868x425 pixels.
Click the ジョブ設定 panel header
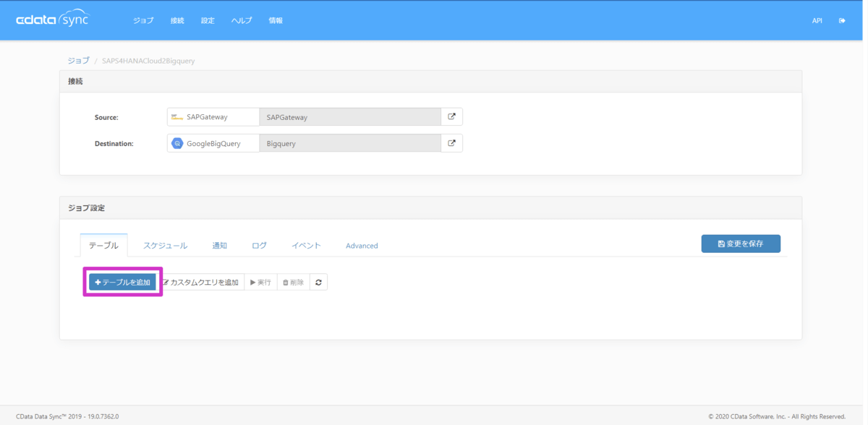point(430,207)
